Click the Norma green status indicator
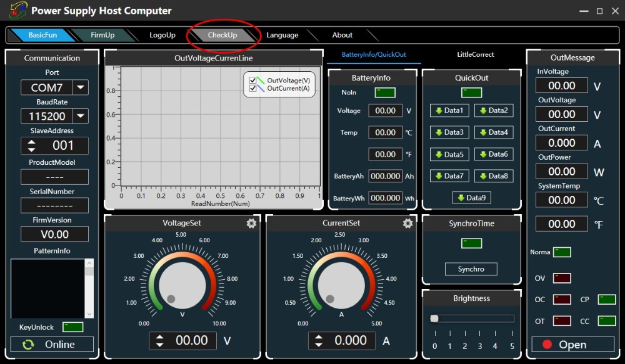The height and width of the screenshot is (364, 625). 562,252
